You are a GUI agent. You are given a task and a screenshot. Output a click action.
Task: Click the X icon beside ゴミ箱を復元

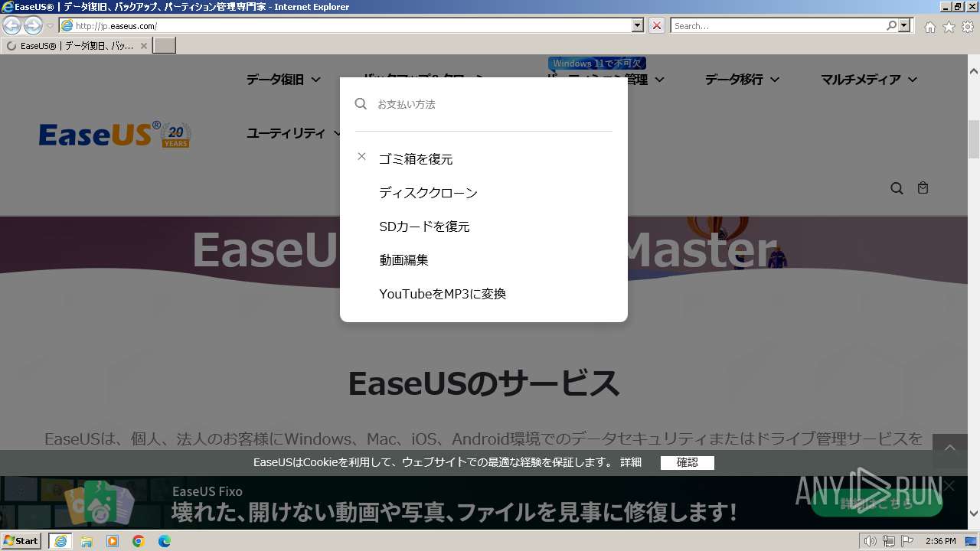click(361, 156)
